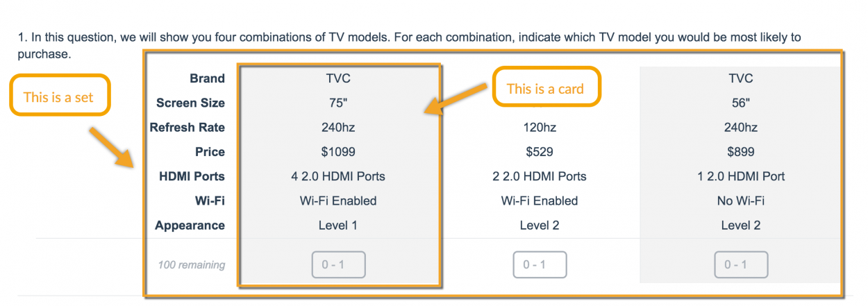Select the Wi-Fi row label
Image resolution: width=868 pixels, height=306 pixels.
211,201
